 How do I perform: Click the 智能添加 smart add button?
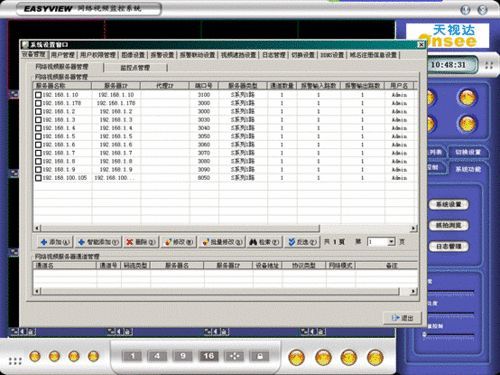point(98,242)
